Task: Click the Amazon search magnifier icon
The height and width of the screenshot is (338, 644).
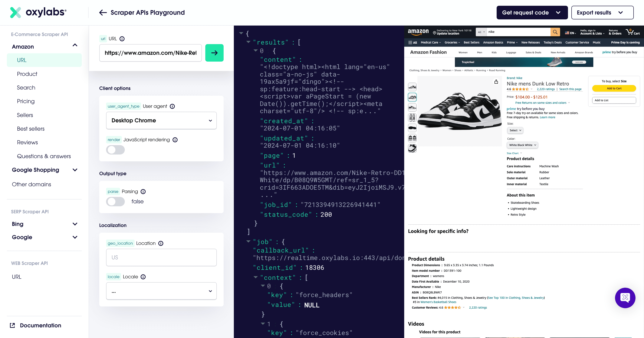Action: point(555,32)
